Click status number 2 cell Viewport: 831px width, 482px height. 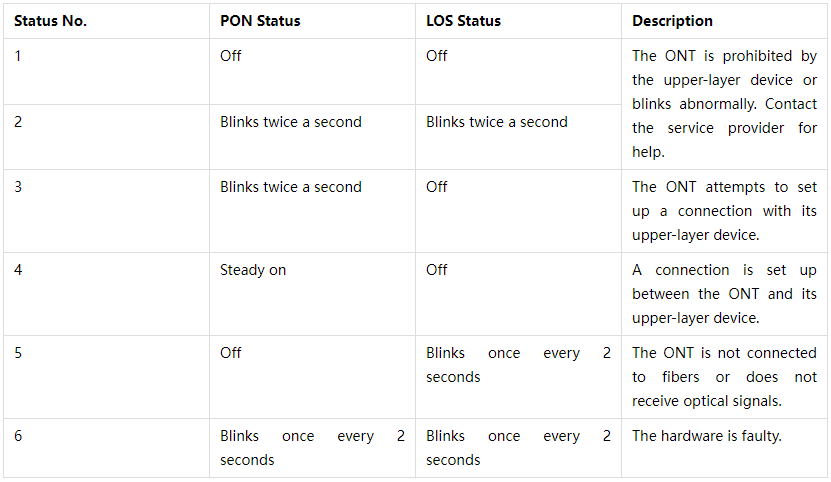coord(18,122)
